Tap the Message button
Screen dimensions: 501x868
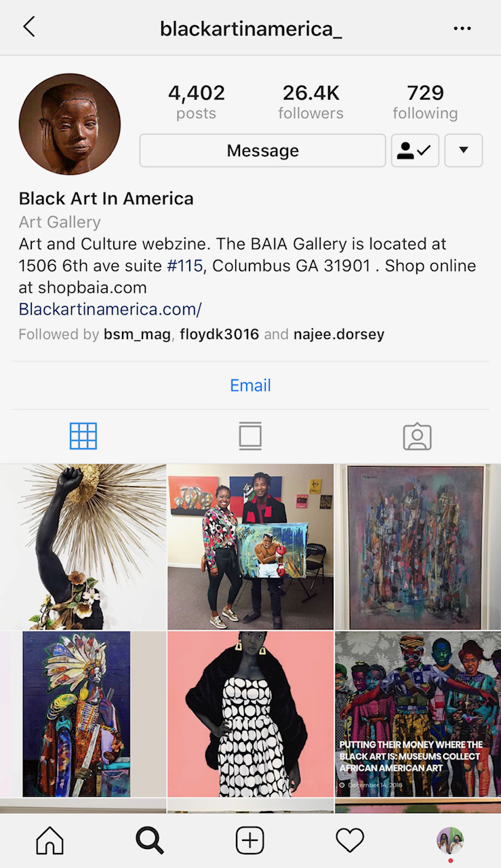[263, 151]
